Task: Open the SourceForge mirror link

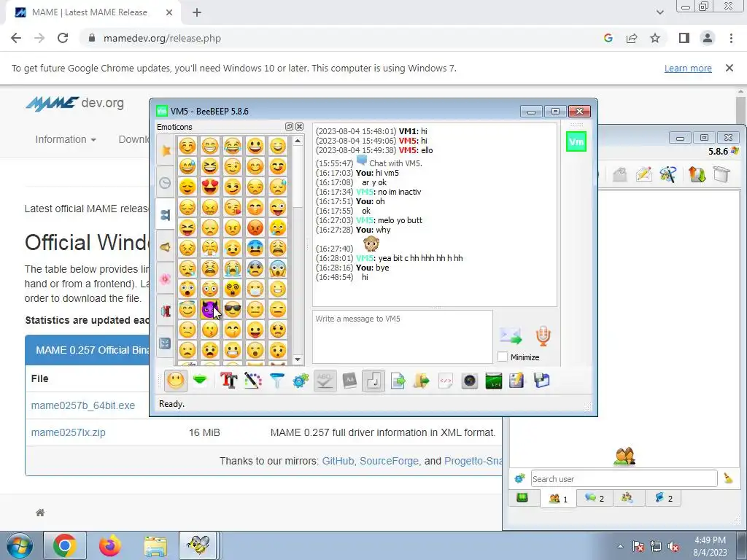Action: point(389,461)
